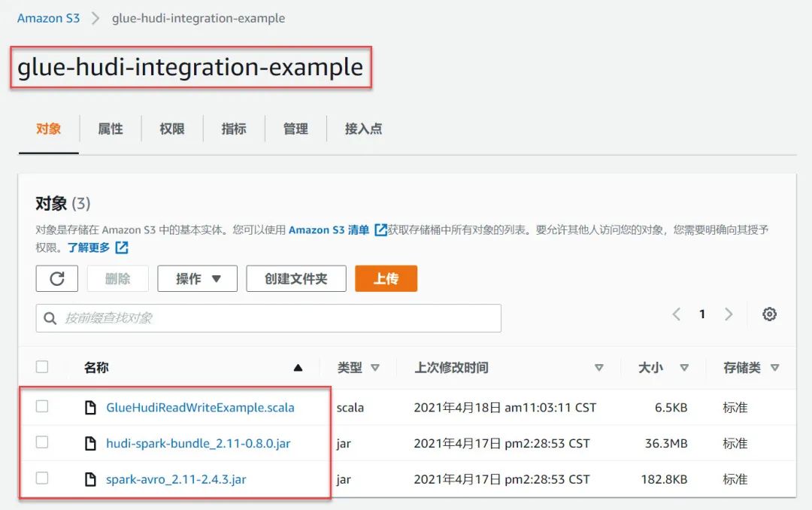Click the 上次修改时间 column header label
This screenshot has height=510, width=812.
click(x=451, y=368)
